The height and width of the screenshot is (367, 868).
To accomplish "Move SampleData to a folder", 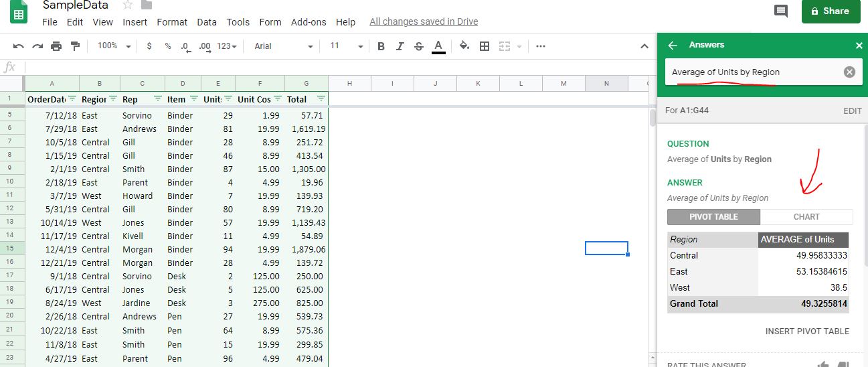I will [147, 5].
